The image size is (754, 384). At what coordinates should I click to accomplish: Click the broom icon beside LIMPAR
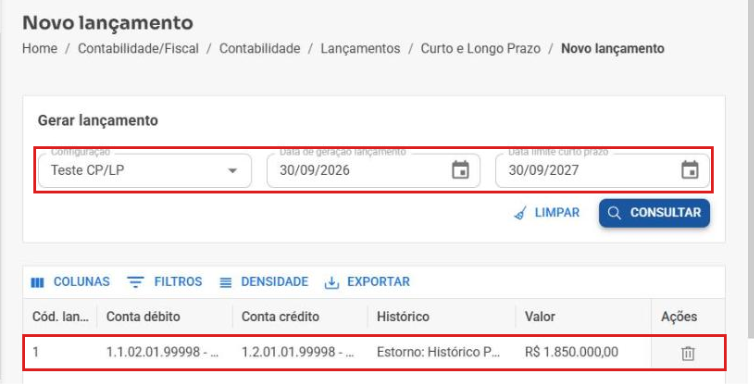[520, 213]
